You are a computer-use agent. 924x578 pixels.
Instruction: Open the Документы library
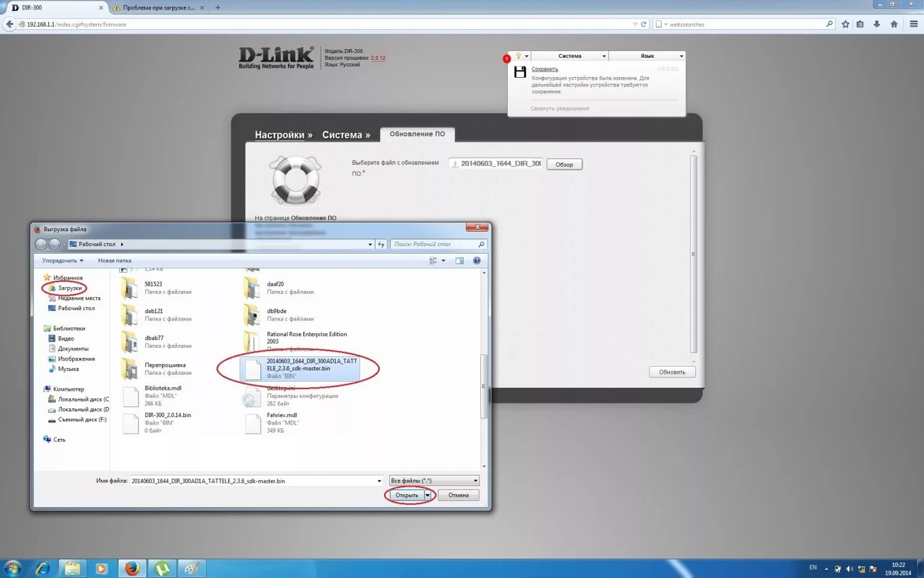tap(73, 349)
